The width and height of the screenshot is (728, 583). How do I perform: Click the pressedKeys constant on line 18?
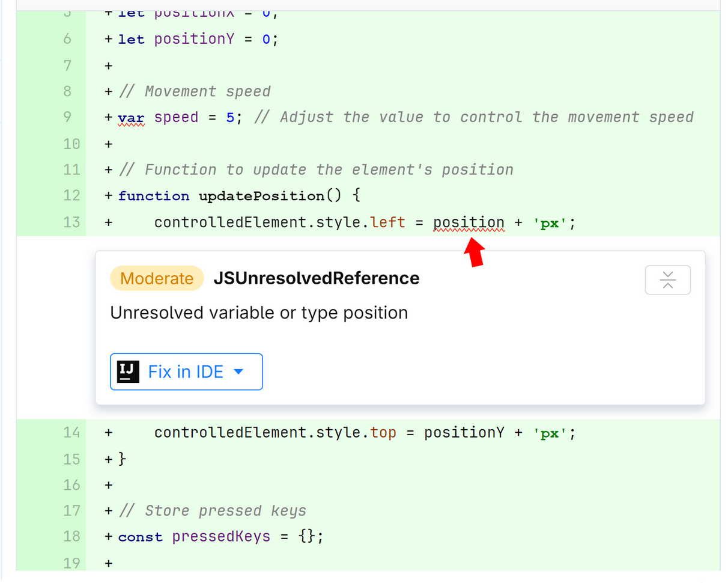coord(221,536)
